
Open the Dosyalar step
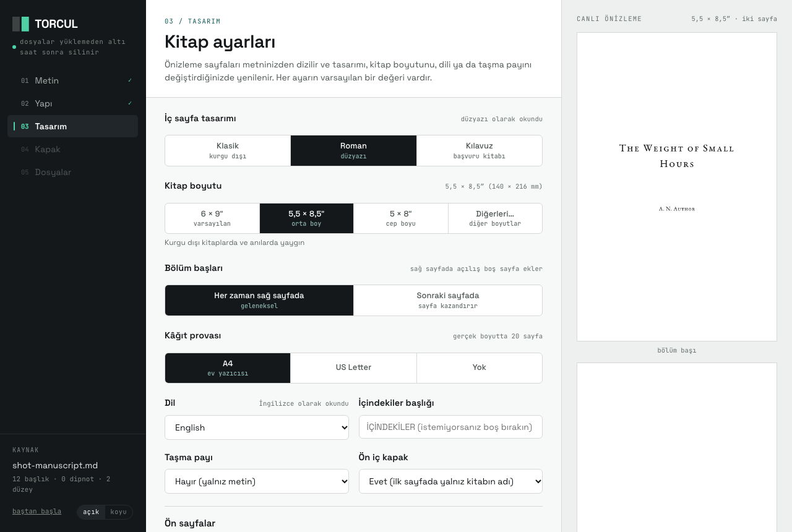[72, 172]
